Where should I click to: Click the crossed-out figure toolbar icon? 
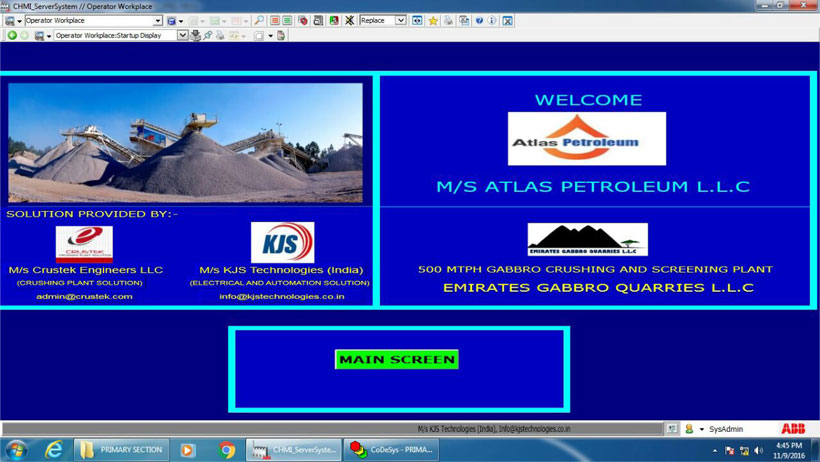point(349,20)
